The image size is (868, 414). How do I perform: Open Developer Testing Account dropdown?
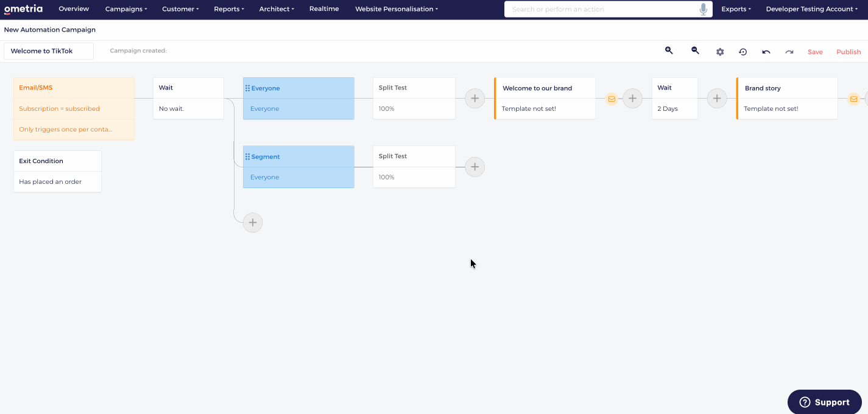(x=811, y=9)
